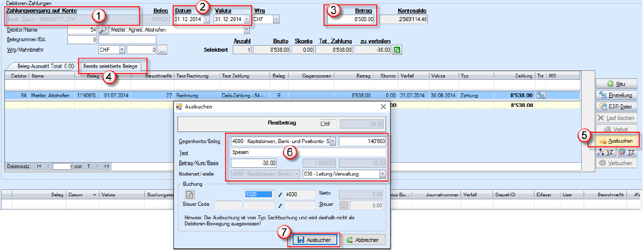Click the Debi-Zahlung - 54 cell
This screenshot has width=644, height=252.
coord(245,95)
